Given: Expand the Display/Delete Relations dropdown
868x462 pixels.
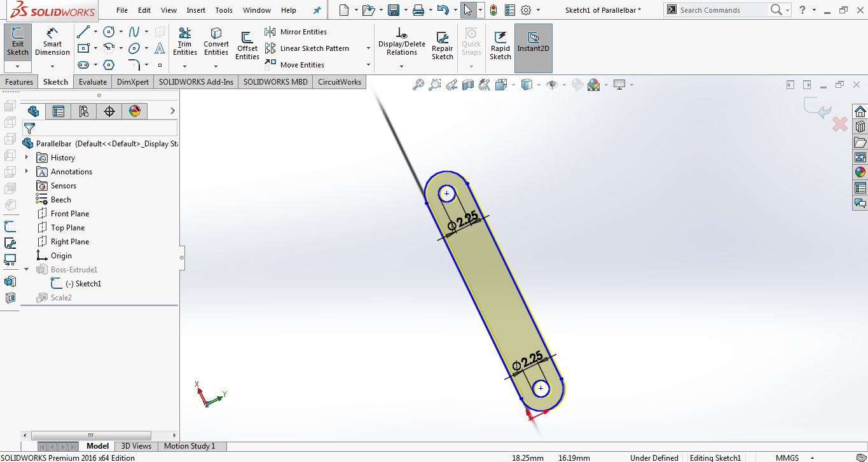Looking at the screenshot, I should point(402,66).
